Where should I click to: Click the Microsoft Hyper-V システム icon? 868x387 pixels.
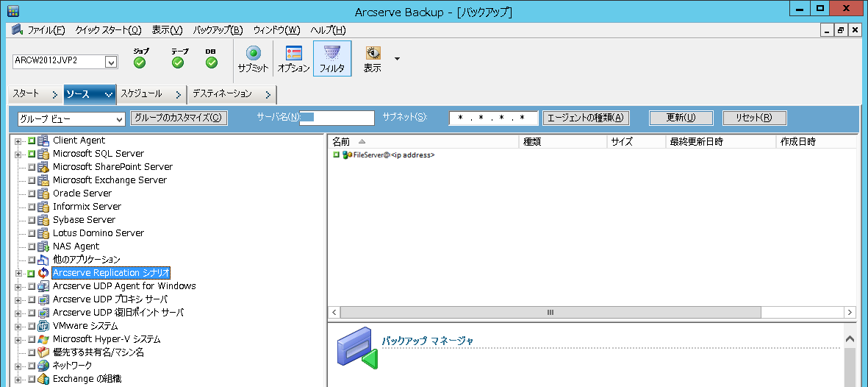43,339
